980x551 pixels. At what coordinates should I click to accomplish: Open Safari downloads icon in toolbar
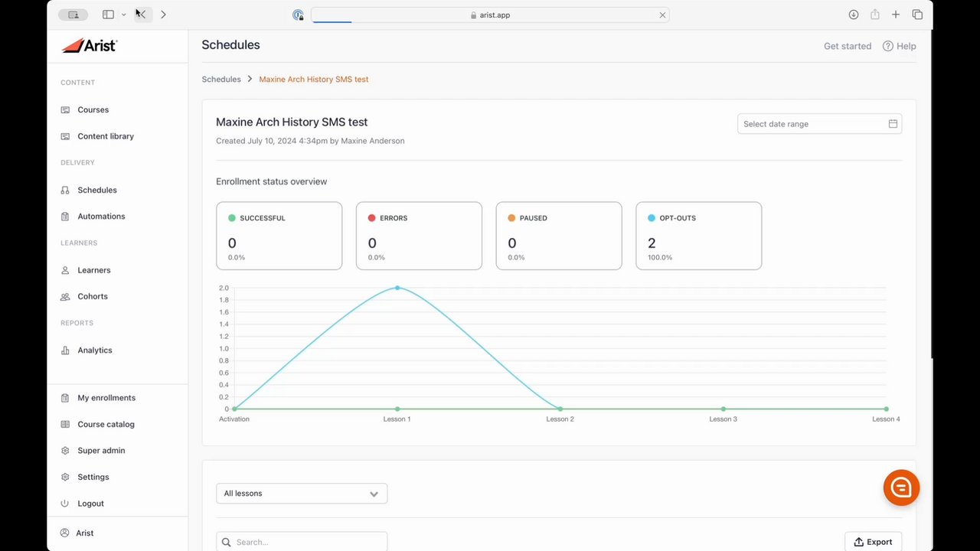(854, 15)
